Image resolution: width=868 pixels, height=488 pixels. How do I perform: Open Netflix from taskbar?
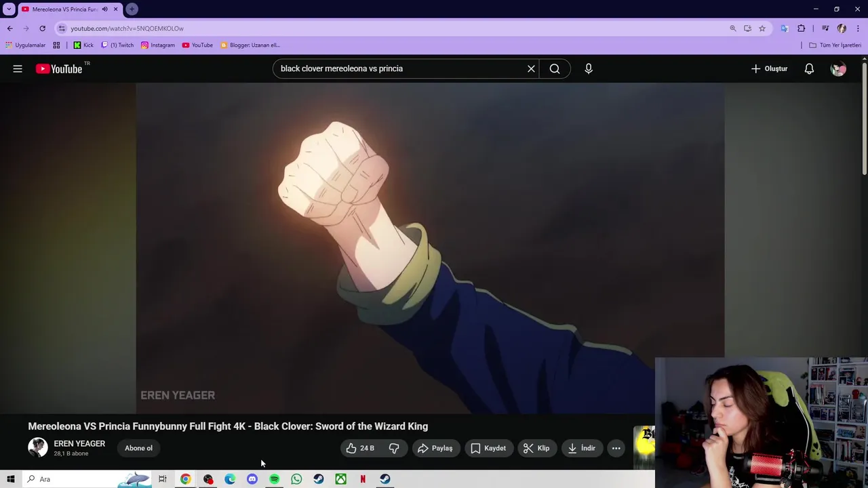(363, 479)
